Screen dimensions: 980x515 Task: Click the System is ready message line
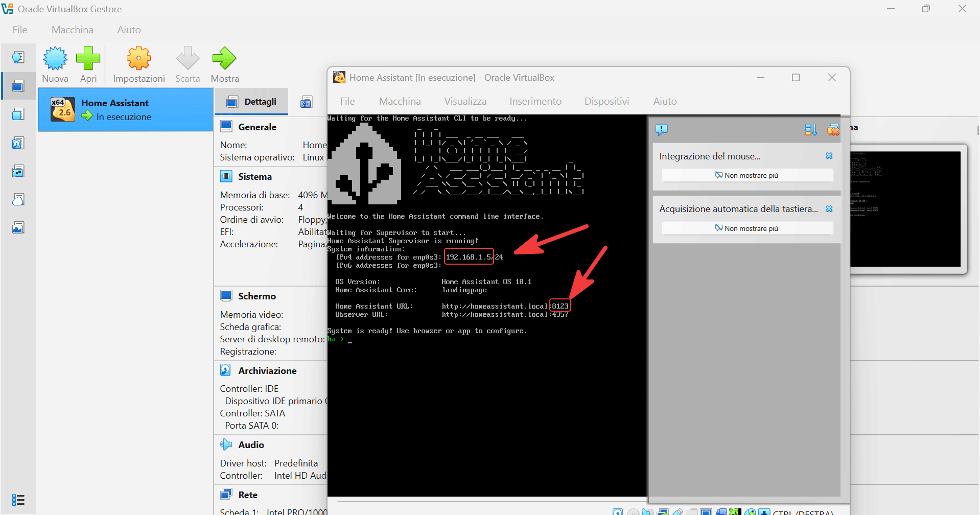(x=427, y=331)
